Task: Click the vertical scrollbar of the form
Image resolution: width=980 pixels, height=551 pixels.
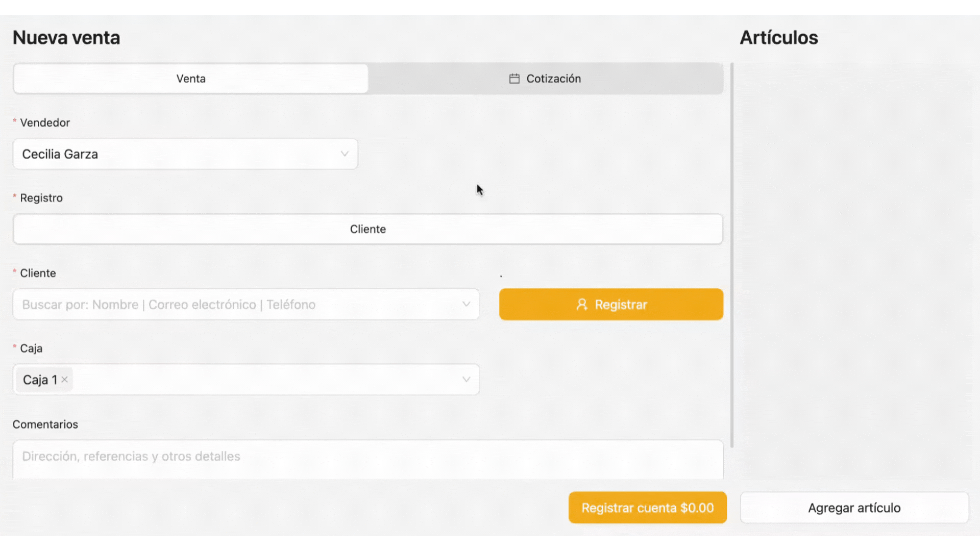Action: click(x=732, y=255)
